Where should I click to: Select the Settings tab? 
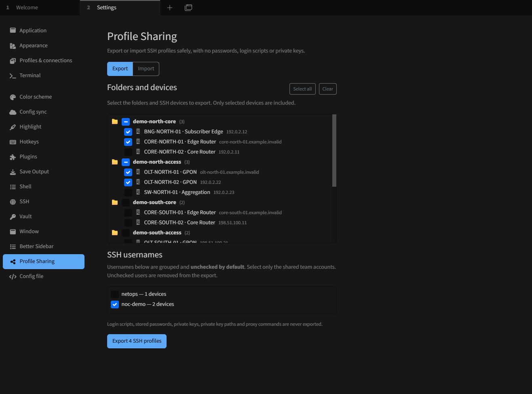tap(120, 8)
